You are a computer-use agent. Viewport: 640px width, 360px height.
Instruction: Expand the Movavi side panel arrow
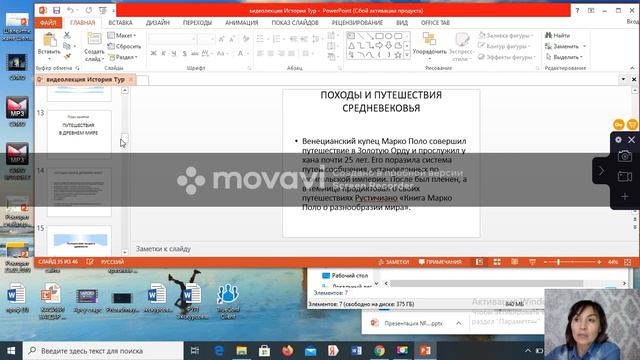(x=601, y=170)
